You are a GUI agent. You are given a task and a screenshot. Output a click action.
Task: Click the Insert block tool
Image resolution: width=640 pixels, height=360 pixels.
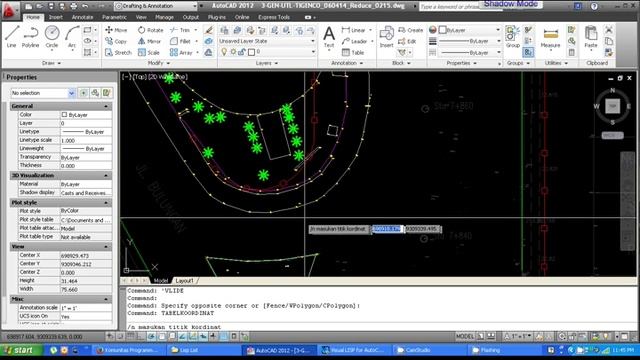(386, 37)
